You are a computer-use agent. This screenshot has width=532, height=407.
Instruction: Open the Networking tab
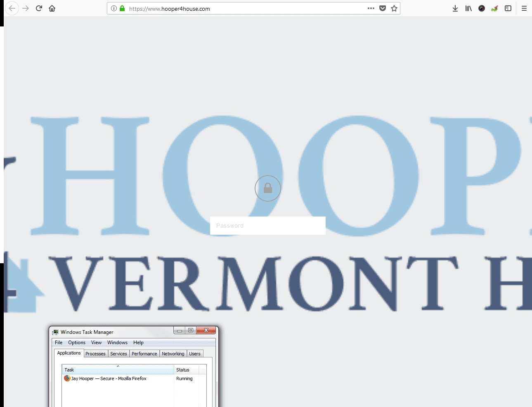click(173, 354)
